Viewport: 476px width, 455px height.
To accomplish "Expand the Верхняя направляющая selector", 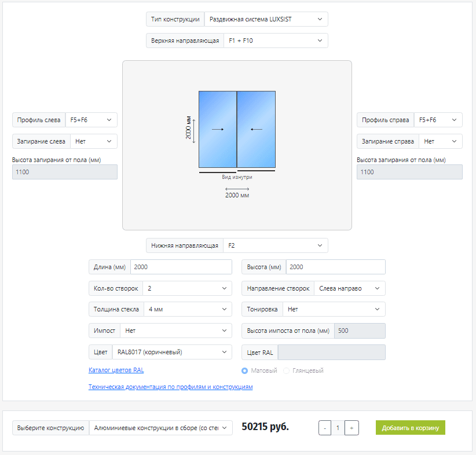I will (276, 41).
